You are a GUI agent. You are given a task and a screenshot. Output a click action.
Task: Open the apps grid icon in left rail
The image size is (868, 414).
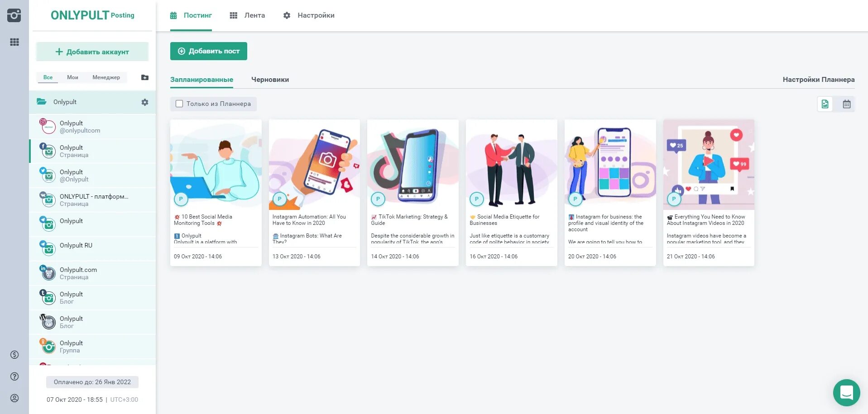pyautogui.click(x=14, y=42)
